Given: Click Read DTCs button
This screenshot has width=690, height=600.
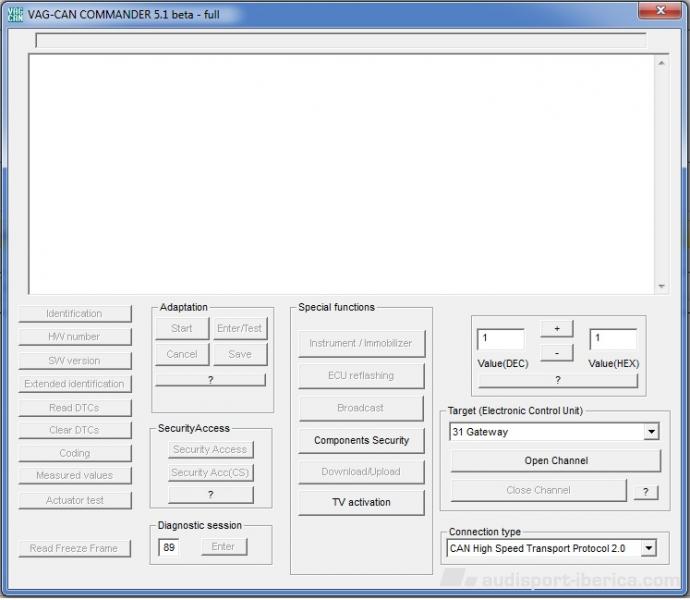Looking at the screenshot, I should point(75,408).
